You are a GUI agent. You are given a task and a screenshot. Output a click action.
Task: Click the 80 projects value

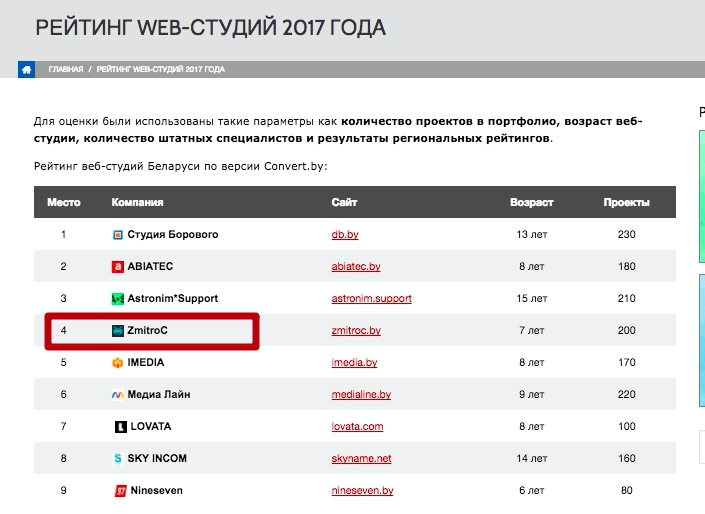(x=626, y=490)
